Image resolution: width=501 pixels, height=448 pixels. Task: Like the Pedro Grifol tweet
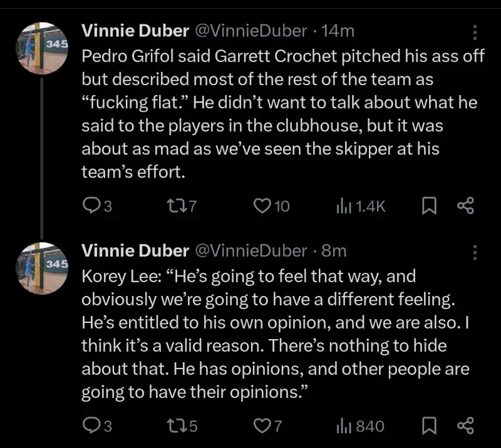[262, 206]
